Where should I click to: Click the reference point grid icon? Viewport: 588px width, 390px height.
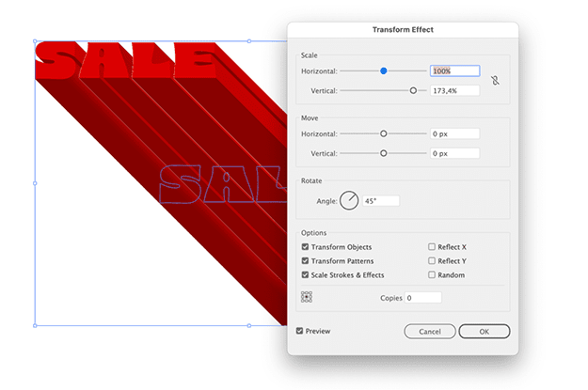pyautogui.click(x=307, y=297)
